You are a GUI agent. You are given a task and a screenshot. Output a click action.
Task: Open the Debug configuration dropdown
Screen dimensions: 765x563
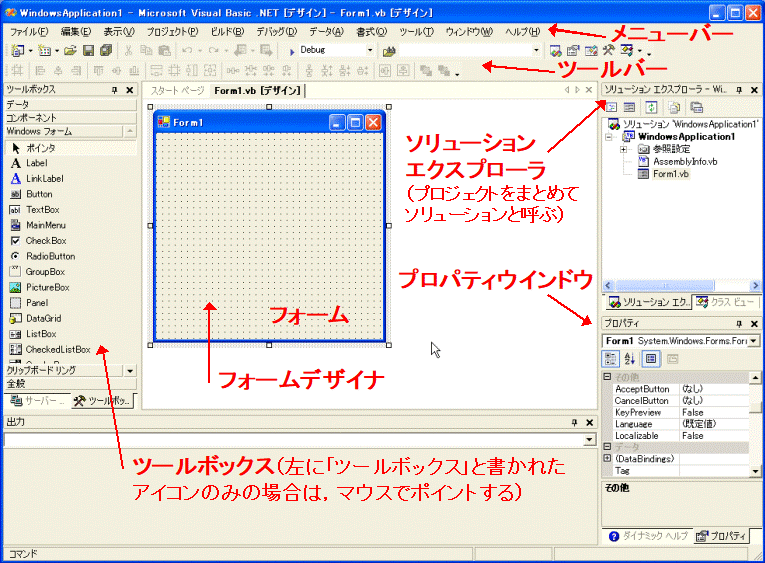coord(369,50)
